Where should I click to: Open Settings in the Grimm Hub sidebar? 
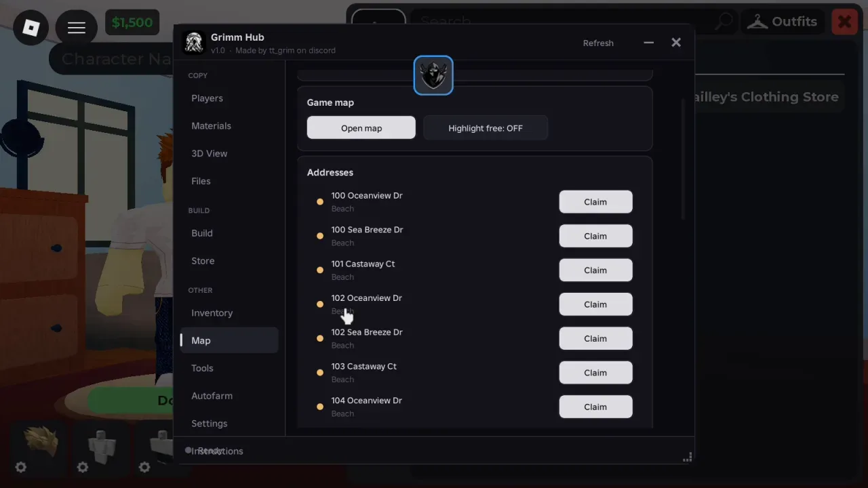click(229, 424)
